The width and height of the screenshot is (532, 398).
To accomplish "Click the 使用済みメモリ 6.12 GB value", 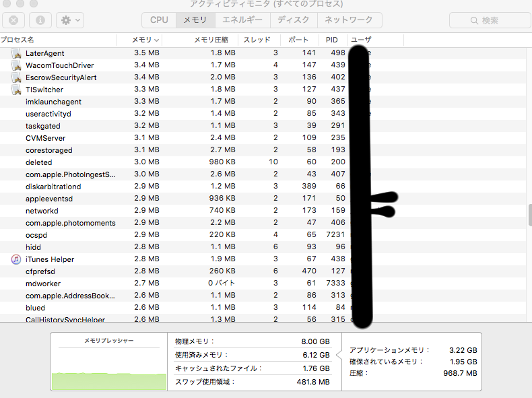I will [x=317, y=355].
